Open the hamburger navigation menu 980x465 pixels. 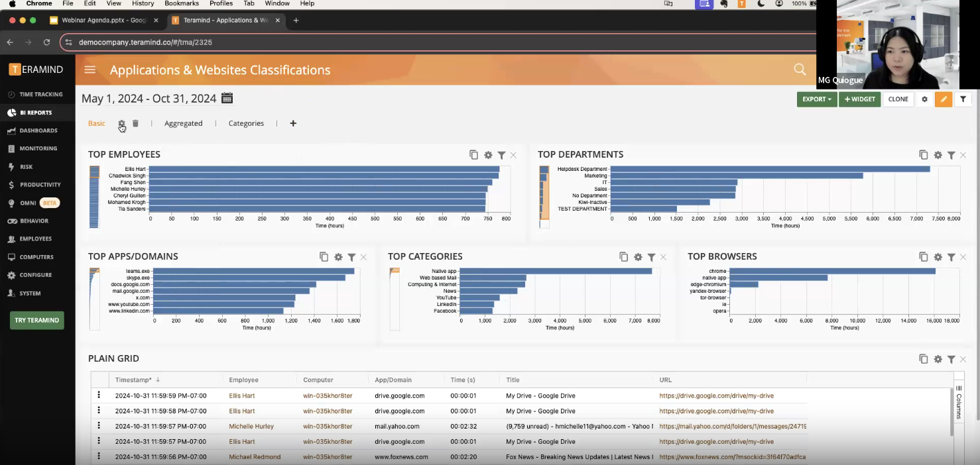tap(90, 70)
